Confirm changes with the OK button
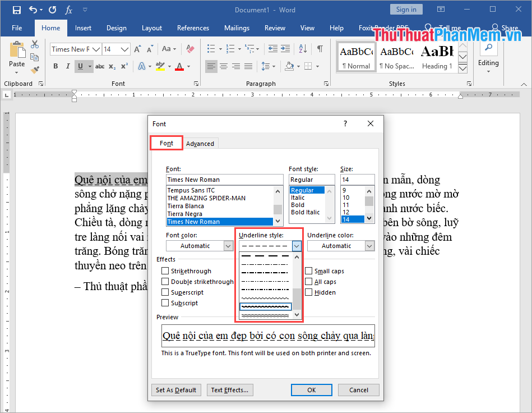532x413 pixels. point(311,389)
